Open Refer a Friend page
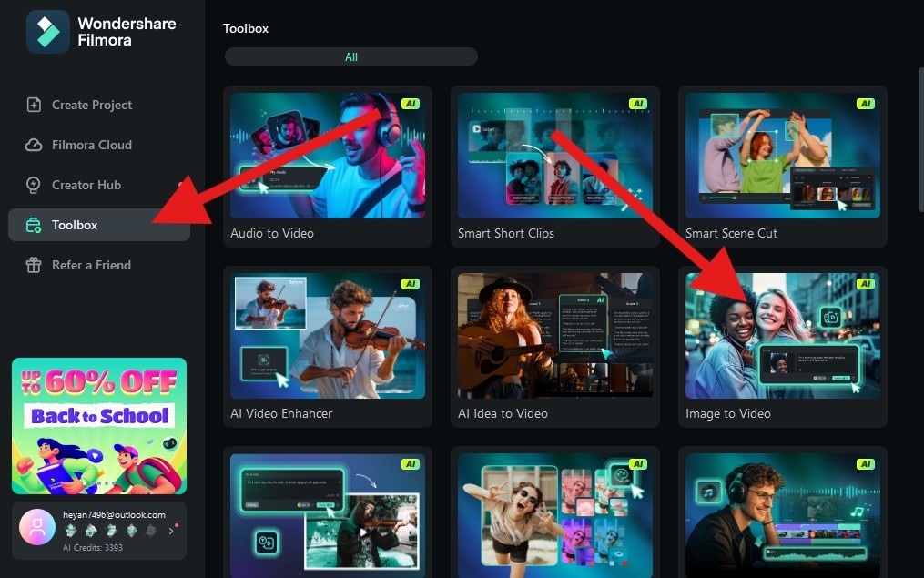924x578 pixels. pos(99,265)
